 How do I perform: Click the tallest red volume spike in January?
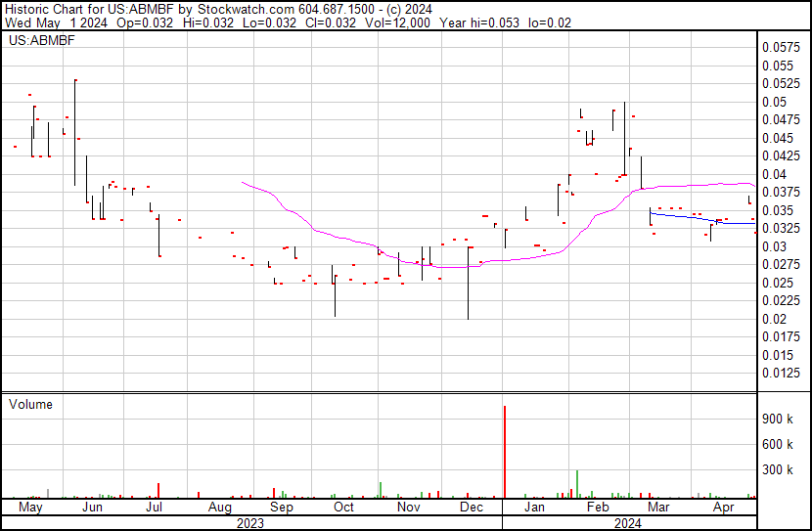505,452
